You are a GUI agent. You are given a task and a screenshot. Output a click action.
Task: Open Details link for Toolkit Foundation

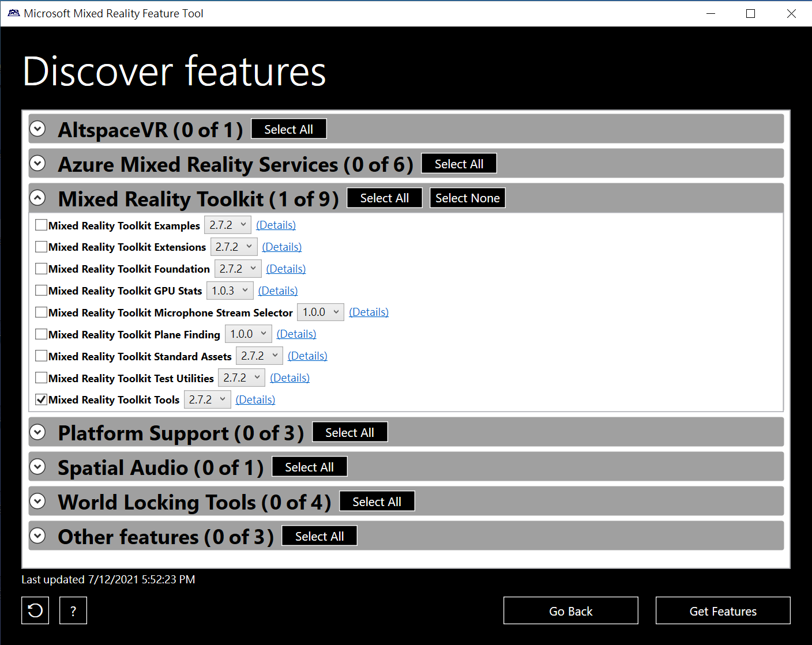(x=286, y=269)
